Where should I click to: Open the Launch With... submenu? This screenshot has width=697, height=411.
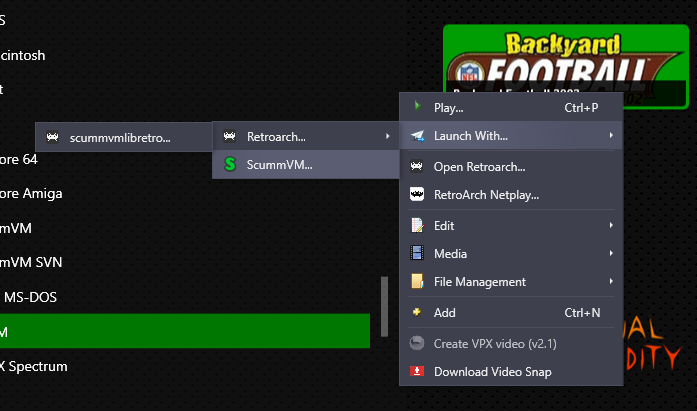(511, 136)
